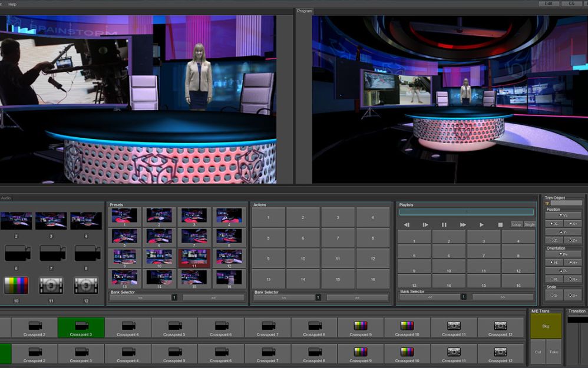Toggle the Single playback mode
Screen dimensions: 588x368
click(x=530, y=224)
